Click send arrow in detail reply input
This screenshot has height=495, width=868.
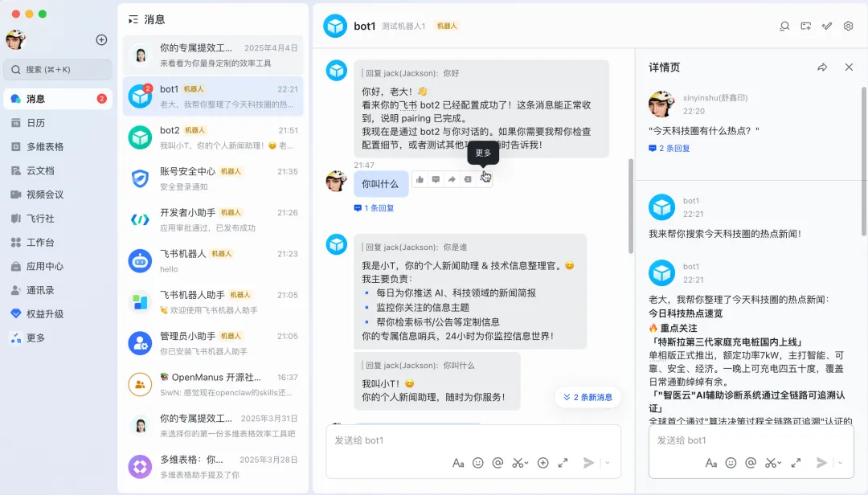click(x=821, y=463)
